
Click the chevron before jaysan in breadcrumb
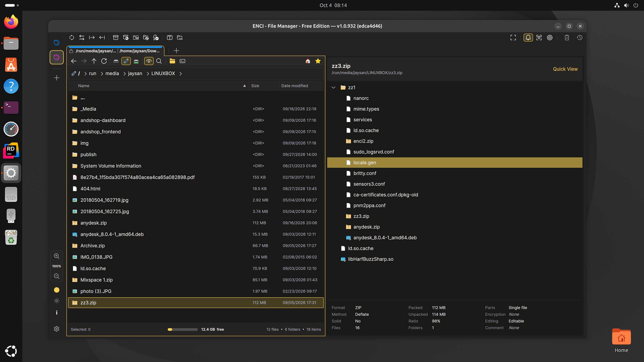pyautogui.click(x=124, y=73)
